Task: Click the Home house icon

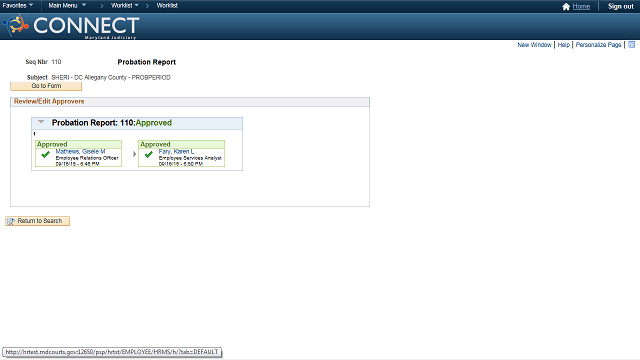Action: (x=566, y=7)
